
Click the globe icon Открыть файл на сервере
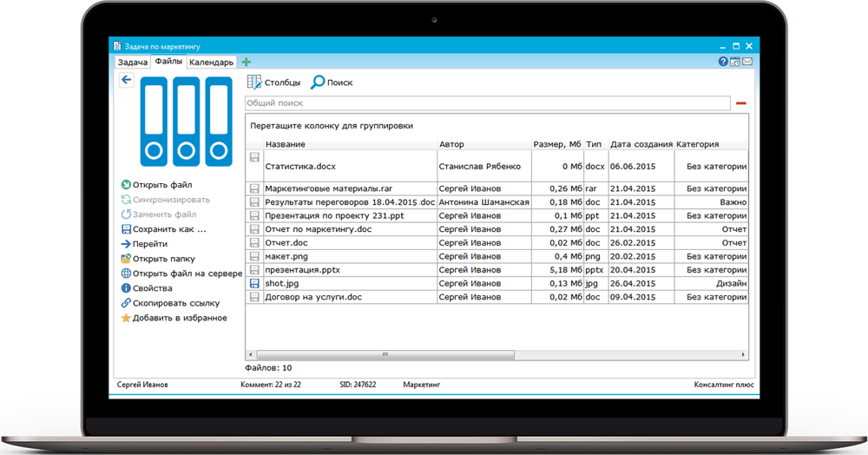126,274
